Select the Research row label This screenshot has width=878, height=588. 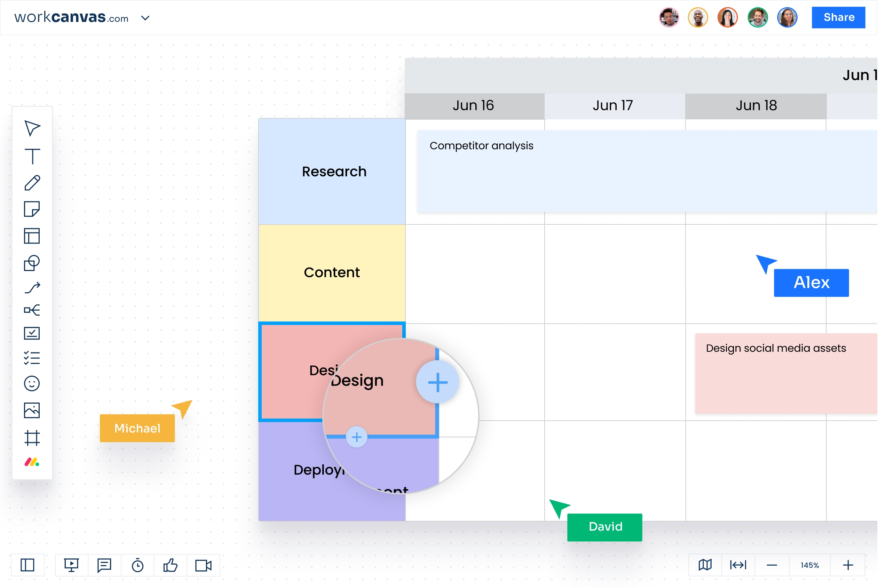[x=334, y=172]
